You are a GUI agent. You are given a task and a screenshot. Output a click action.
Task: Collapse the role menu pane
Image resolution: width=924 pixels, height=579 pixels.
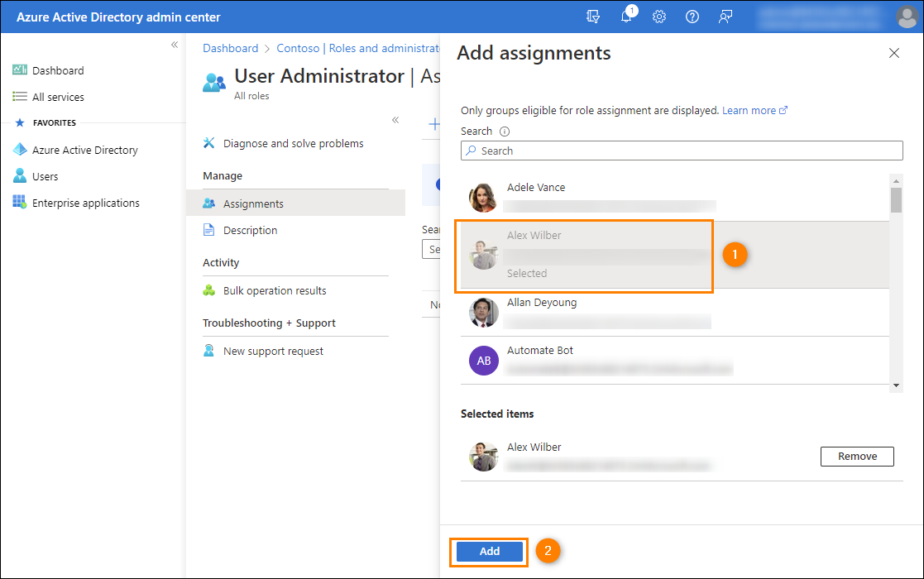395,120
